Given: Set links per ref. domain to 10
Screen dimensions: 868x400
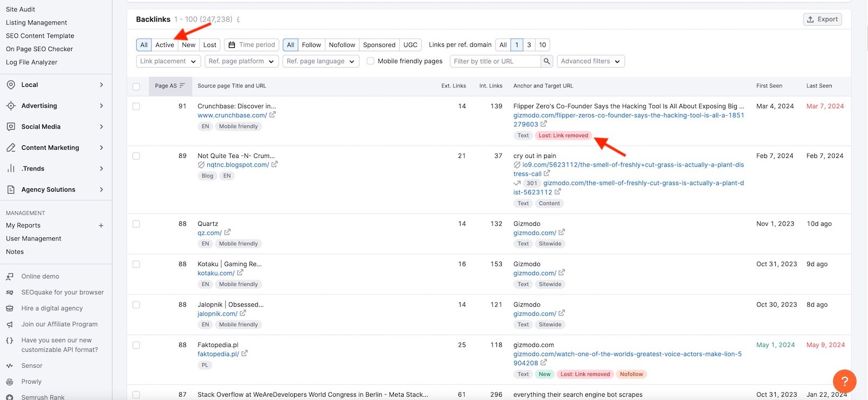Looking at the screenshot, I should pyautogui.click(x=542, y=45).
